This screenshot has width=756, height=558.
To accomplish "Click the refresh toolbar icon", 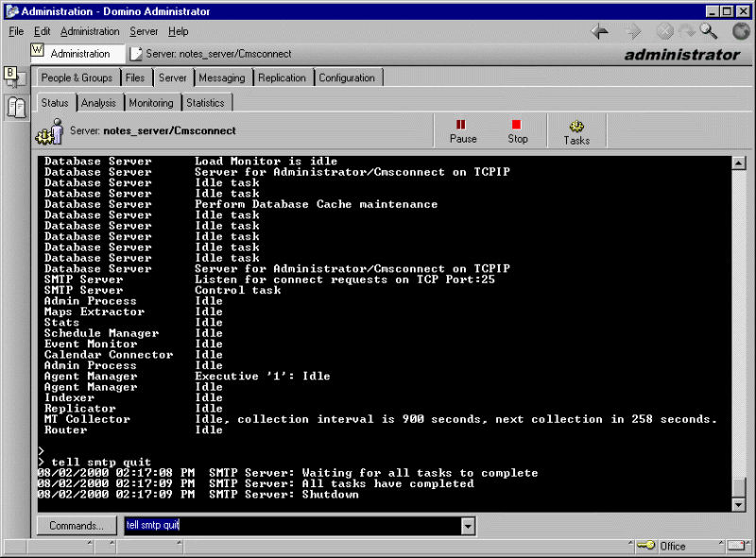I will 687,31.
